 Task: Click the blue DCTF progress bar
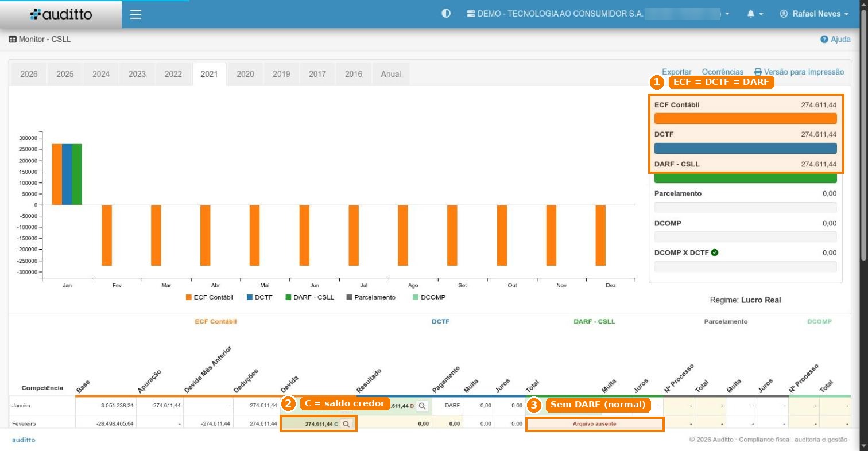pos(745,148)
